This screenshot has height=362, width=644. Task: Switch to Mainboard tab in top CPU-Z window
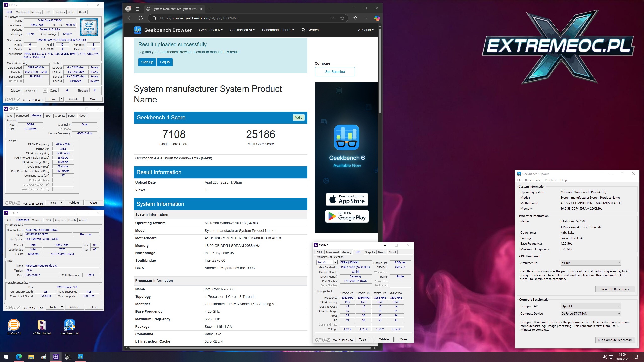coord(22,12)
